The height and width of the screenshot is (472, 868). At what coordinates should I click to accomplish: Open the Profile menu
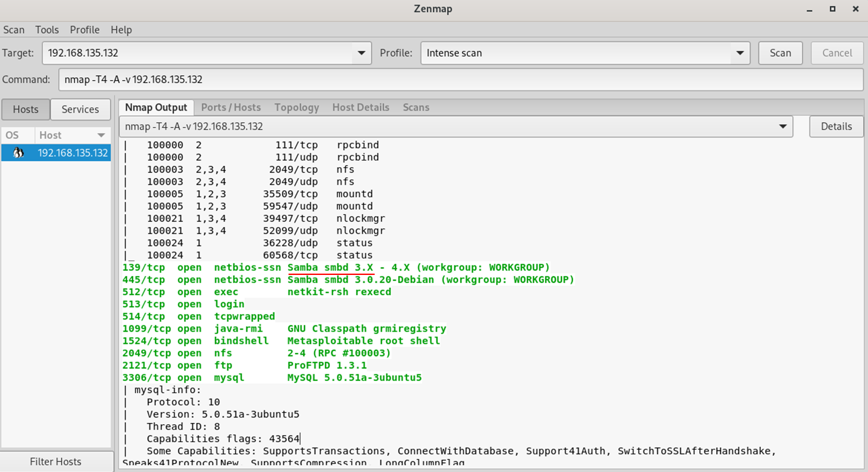coord(84,30)
